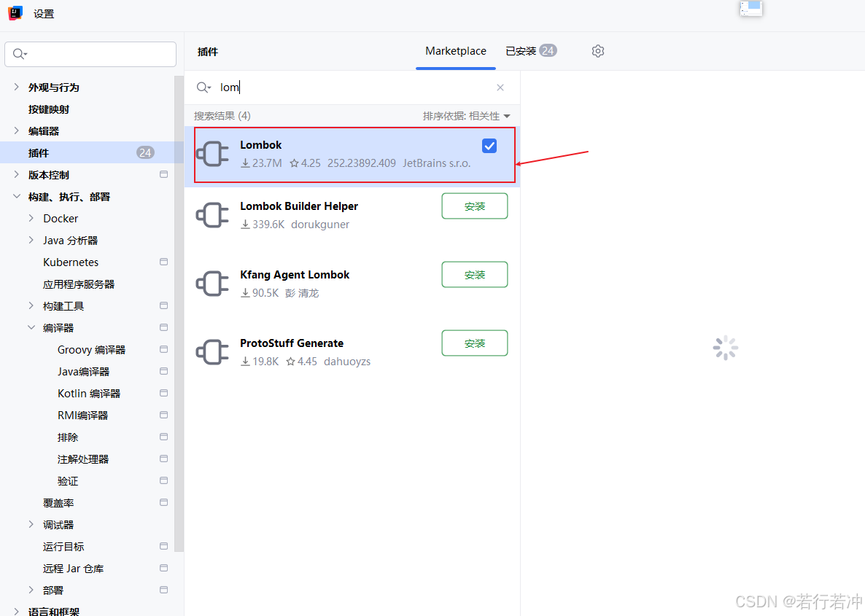Click project-level icon beside Kubernetes
This screenshot has height=616, width=865.
[164, 262]
